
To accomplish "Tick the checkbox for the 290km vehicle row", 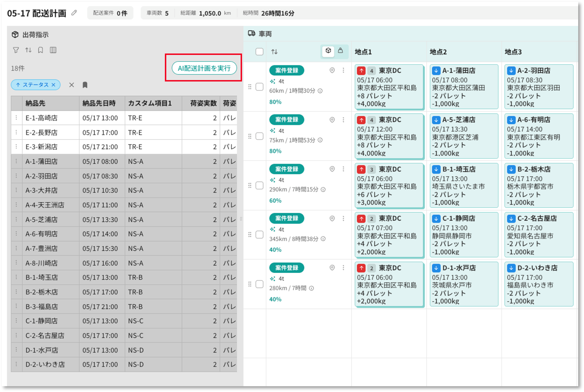I will pyautogui.click(x=259, y=186).
